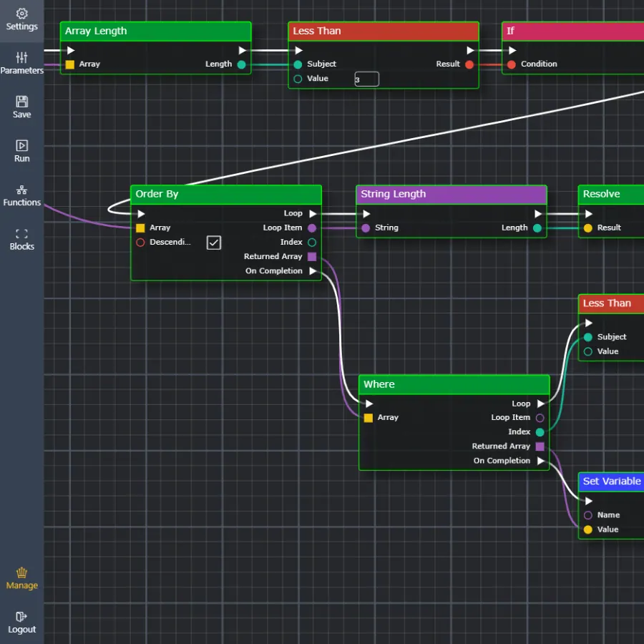The image size is (644, 644).
Task: Click the Index port on Order By
Action: coord(312,243)
